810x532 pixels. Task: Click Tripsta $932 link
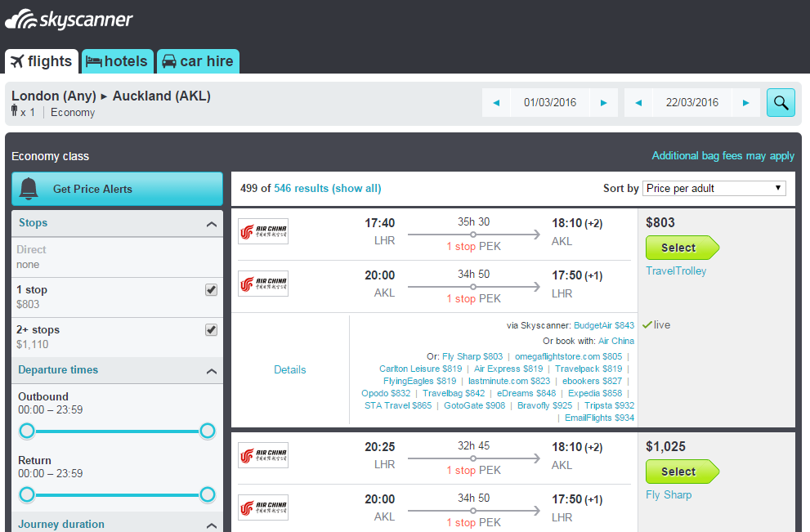coord(609,405)
